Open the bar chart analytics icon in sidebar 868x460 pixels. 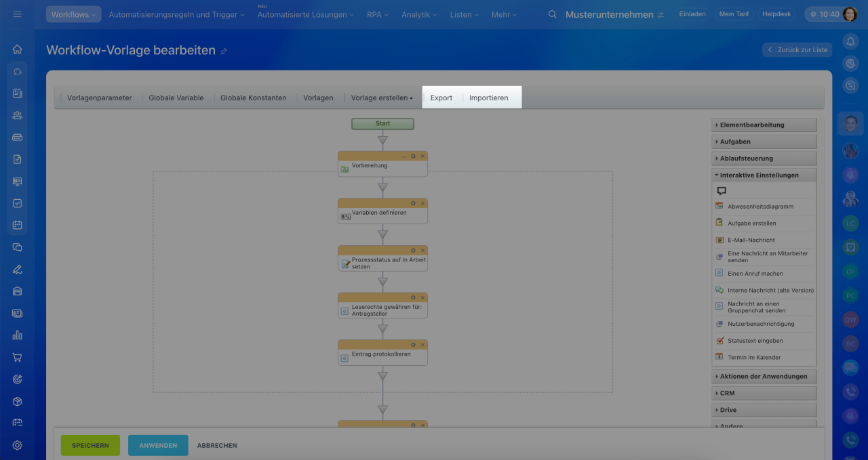pos(18,335)
